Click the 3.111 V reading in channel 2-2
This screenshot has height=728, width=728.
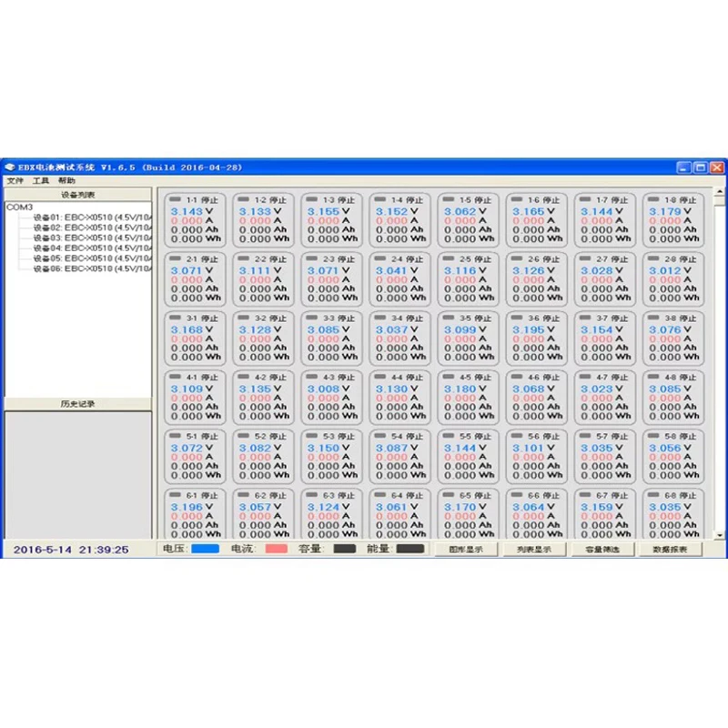tap(260, 270)
